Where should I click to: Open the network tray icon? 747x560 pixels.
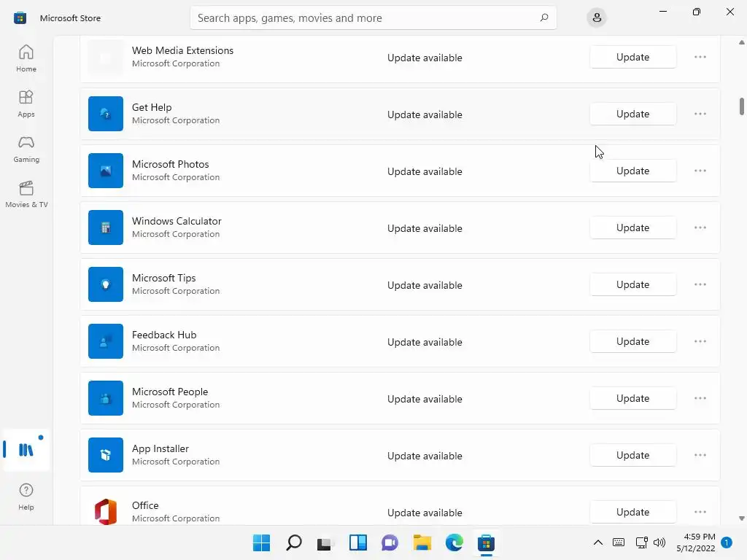click(x=641, y=542)
